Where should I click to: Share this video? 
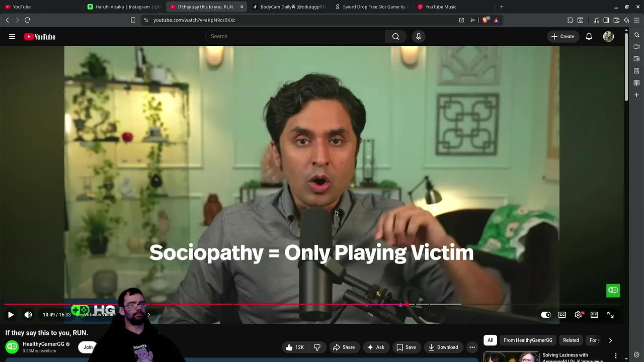pyautogui.click(x=344, y=347)
